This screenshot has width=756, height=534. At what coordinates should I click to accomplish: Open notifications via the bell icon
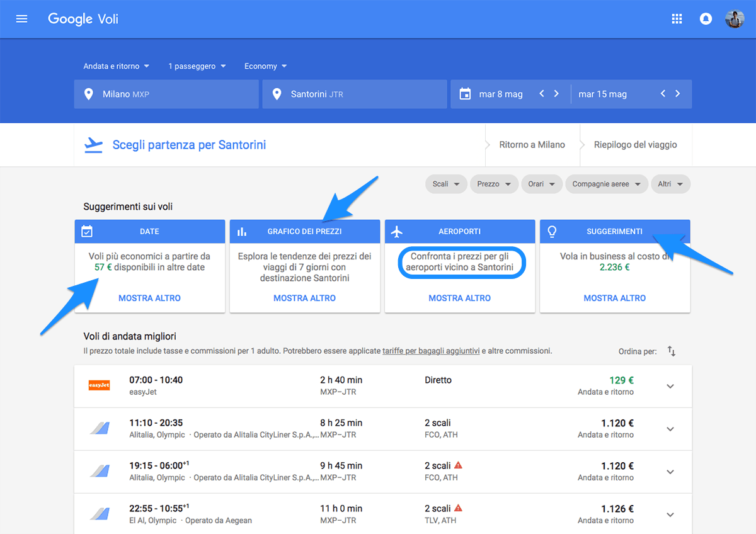click(705, 18)
